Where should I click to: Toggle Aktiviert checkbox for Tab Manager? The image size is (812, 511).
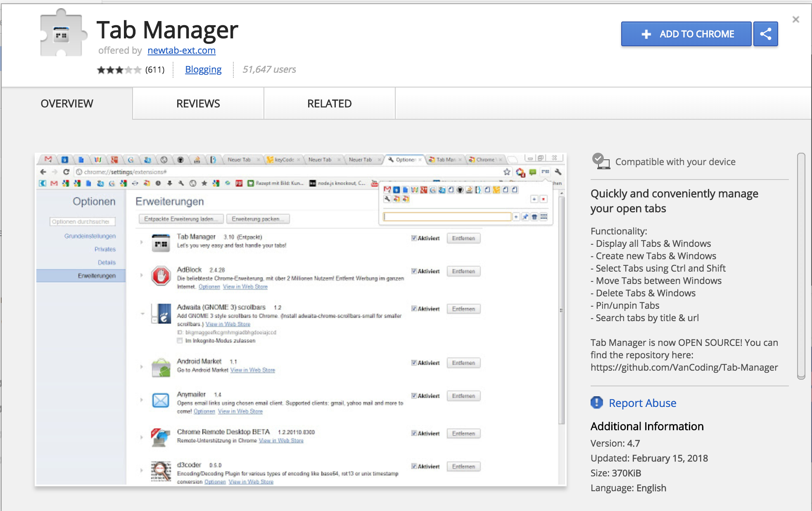[414, 238]
